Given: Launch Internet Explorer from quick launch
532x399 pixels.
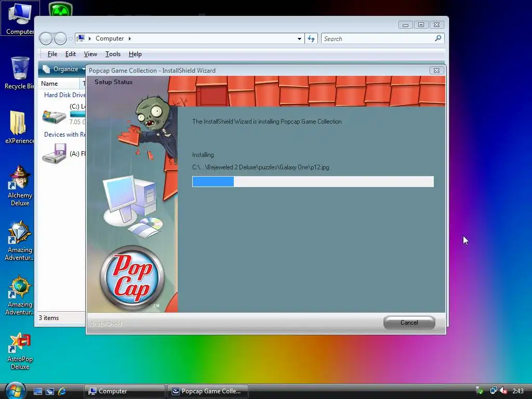Looking at the screenshot, I should pyautogui.click(x=62, y=391).
